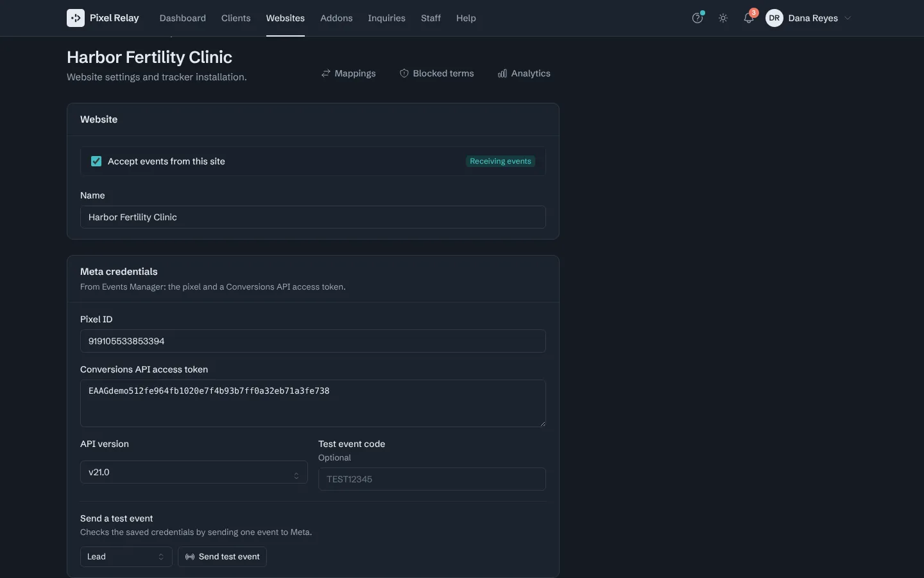Click the Send test event button

[222, 557]
